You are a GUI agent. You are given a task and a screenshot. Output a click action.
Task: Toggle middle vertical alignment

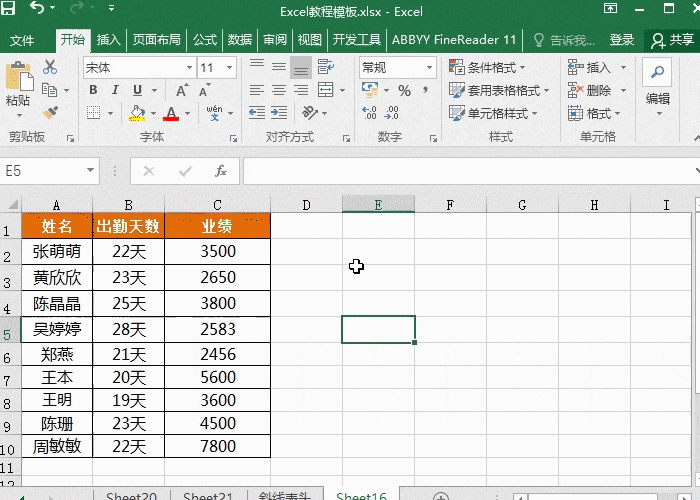(x=279, y=67)
